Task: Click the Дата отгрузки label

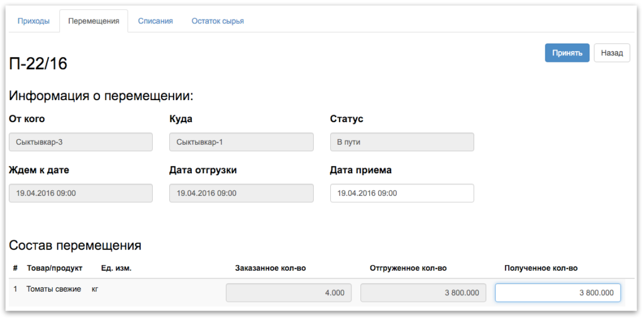Action: pos(203,170)
